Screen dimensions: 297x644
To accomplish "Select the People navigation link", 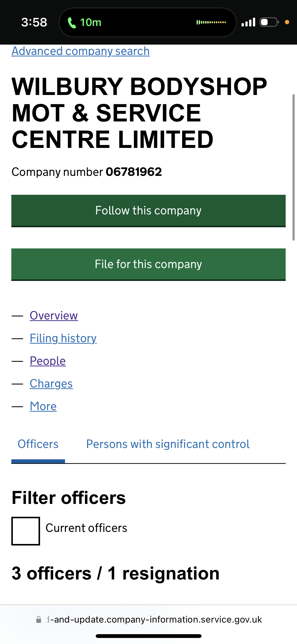I will (48, 361).
